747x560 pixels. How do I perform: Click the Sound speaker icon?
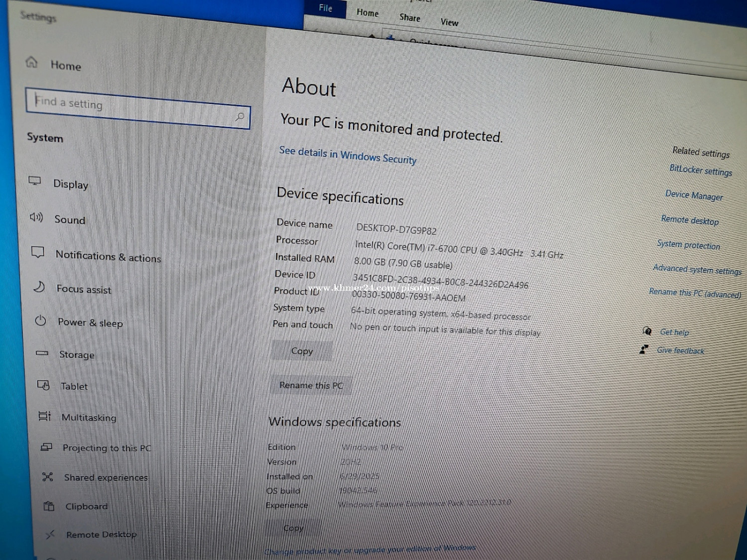click(36, 217)
